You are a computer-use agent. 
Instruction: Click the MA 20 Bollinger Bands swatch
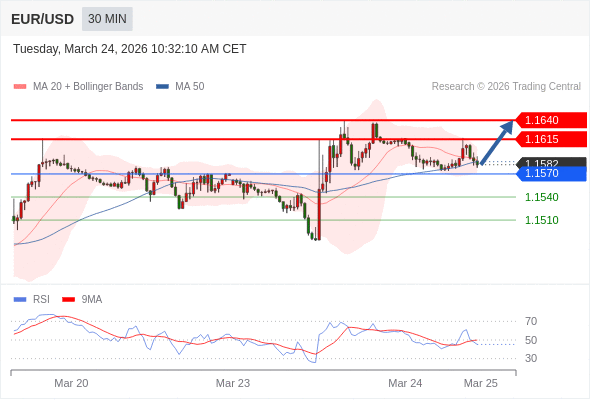[x=20, y=87]
